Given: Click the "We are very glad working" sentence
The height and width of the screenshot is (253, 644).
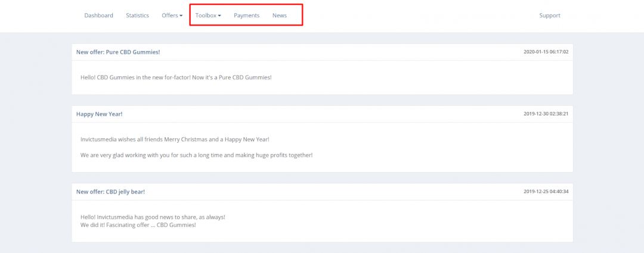Looking at the screenshot, I should [x=196, y=155].
